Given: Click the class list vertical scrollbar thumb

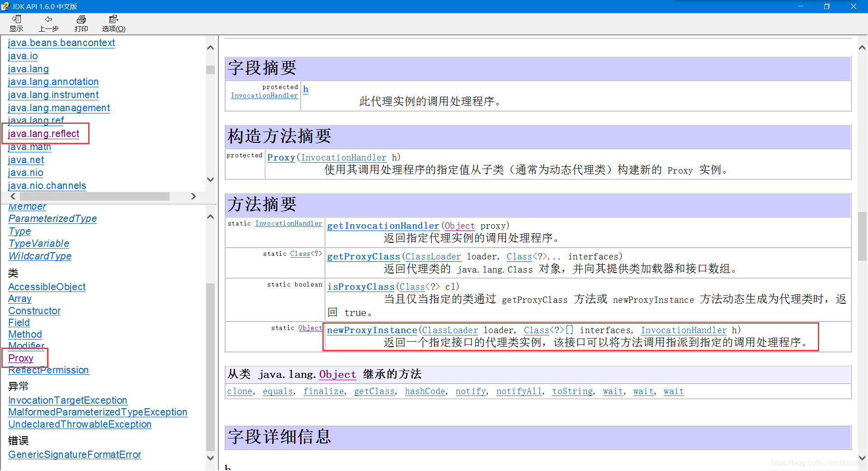Looking at the screenshot, I should [x=210, y=367].
